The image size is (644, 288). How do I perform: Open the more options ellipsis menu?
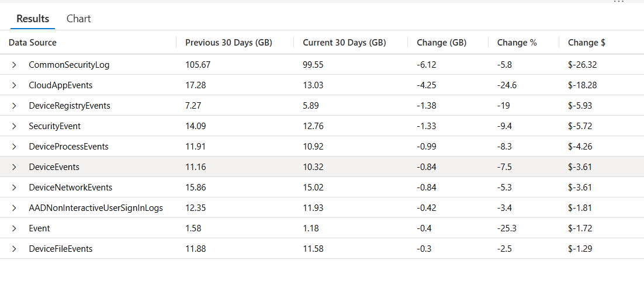pyautogui.click(x=618, y=2)
